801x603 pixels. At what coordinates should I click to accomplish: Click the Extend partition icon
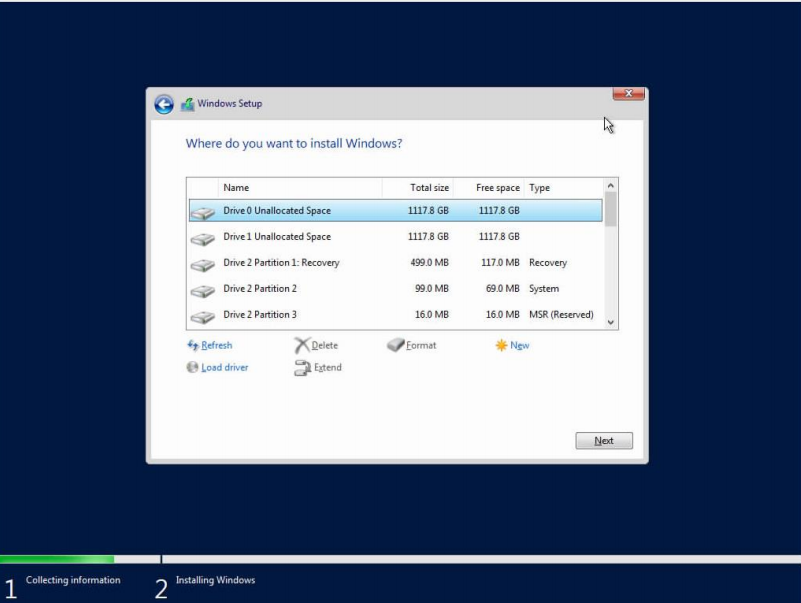click(x=302, y=367)
